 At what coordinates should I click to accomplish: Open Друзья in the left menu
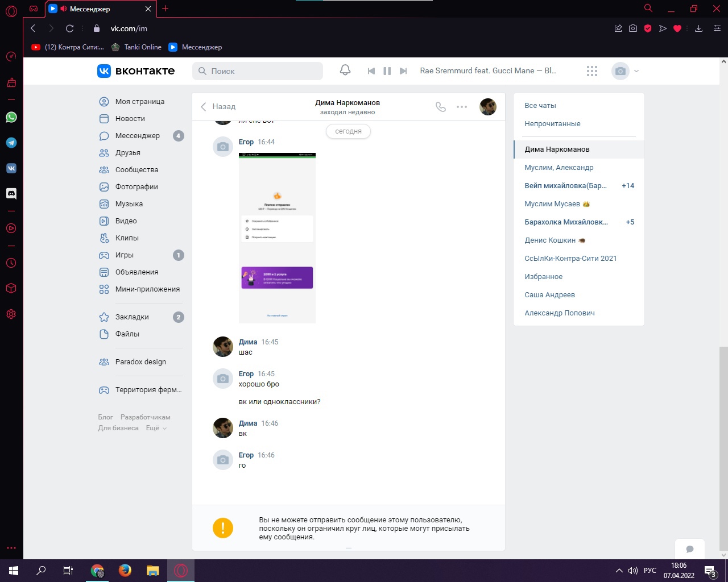(128, 153)
